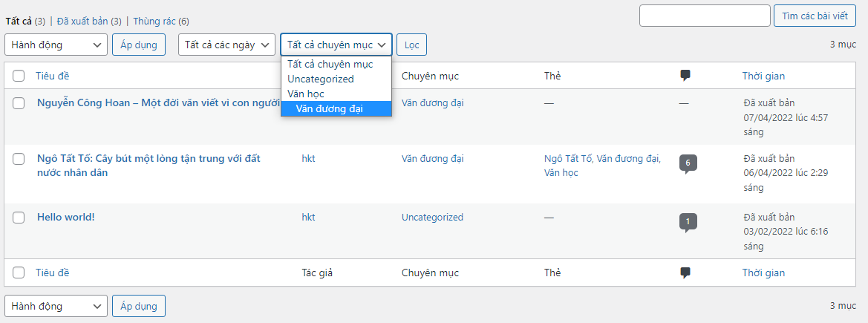Open the 6 comments bubble for Ngô Tất Tố post
868x323 pixels.
click(x=688, y=163)
